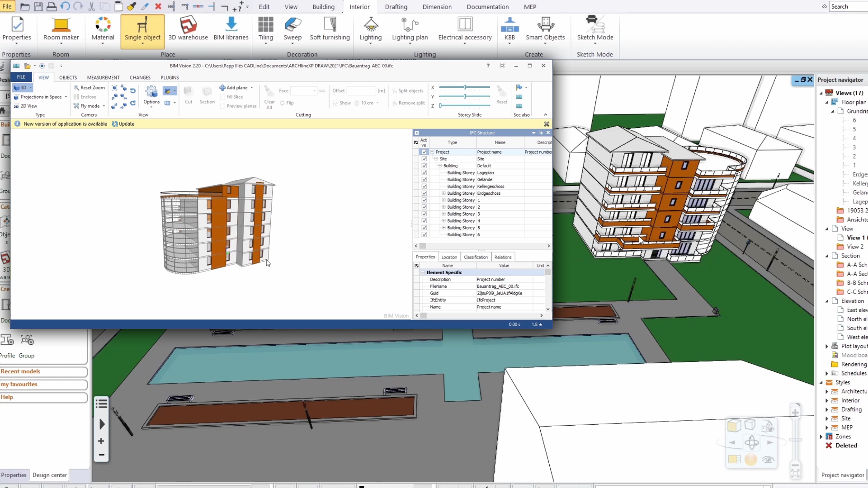The height and width of the screenshot is (488, 868).
Task: Open the BIM Vision FILE menu
Action: pos(21,77)
